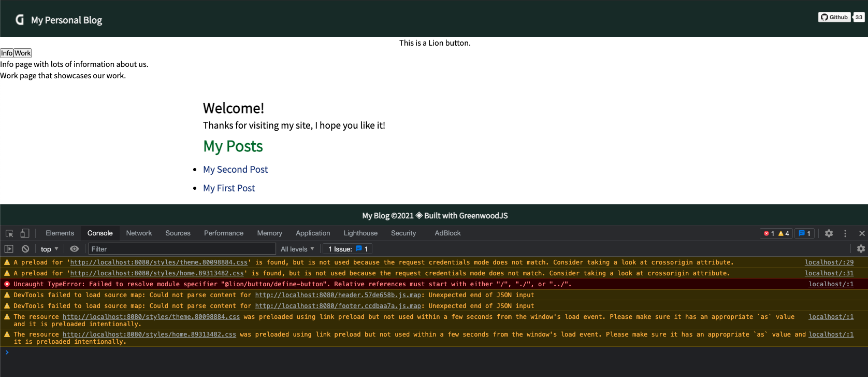Open the localhost/:29 source link
Image resolution: width=868 pixels, height=377 pixels.
tap(829, 262)
